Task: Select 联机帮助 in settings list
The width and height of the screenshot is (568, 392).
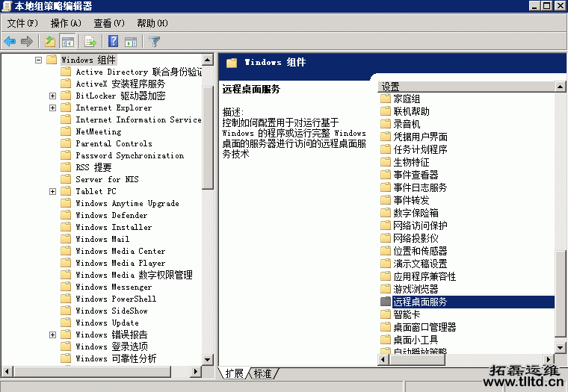Action: pos(411,111)
